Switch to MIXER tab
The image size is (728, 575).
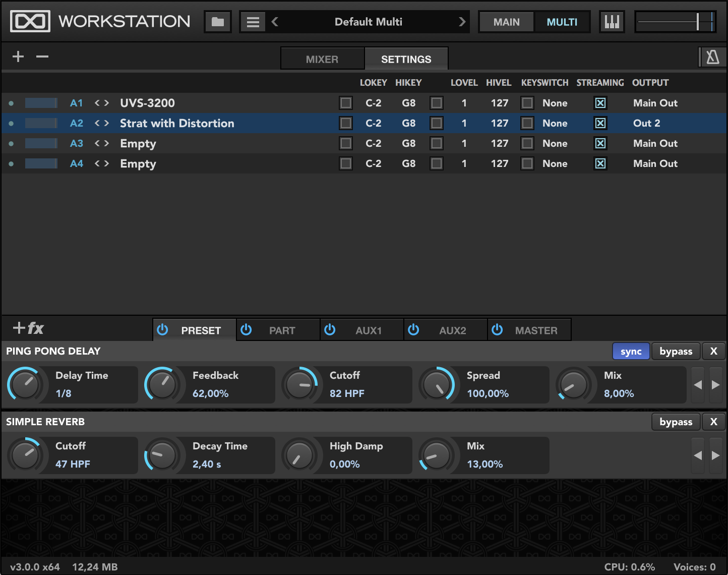[x=322, y=59]
